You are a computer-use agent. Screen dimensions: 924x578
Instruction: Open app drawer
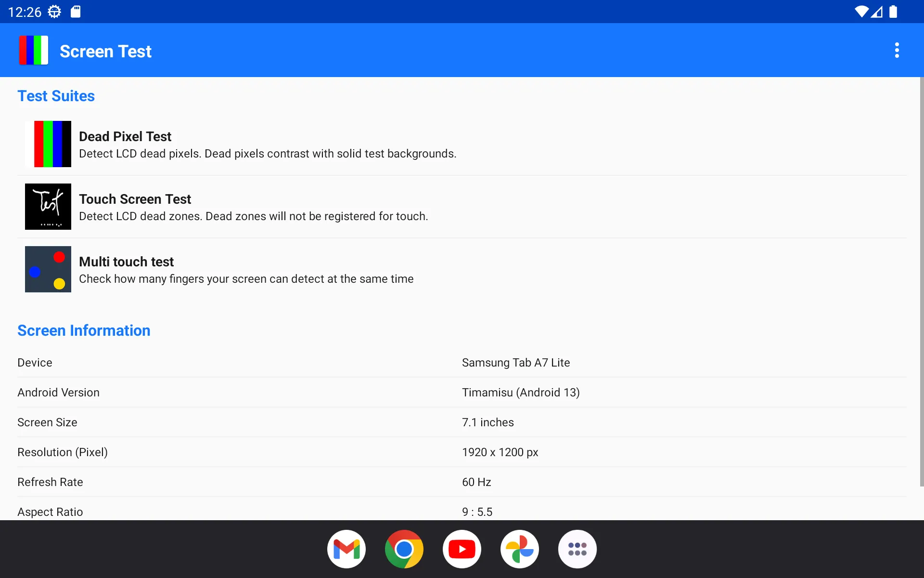pos(577,549)
